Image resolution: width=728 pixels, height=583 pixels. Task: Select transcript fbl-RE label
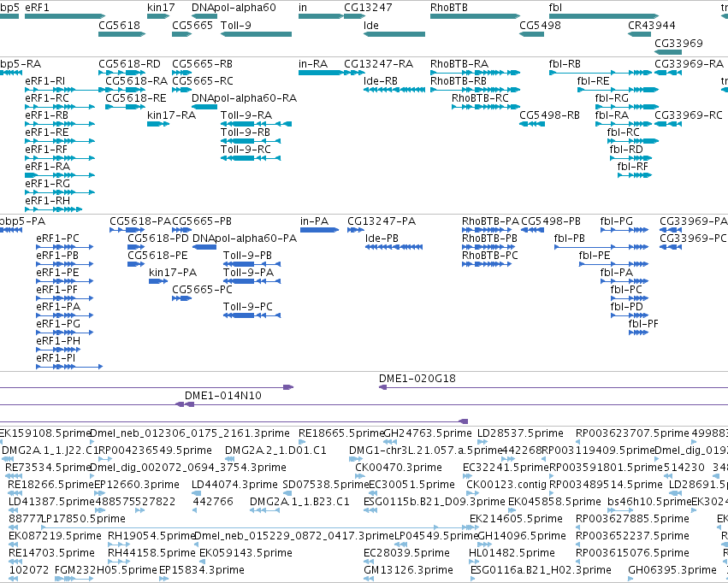(x=593, y=80)
